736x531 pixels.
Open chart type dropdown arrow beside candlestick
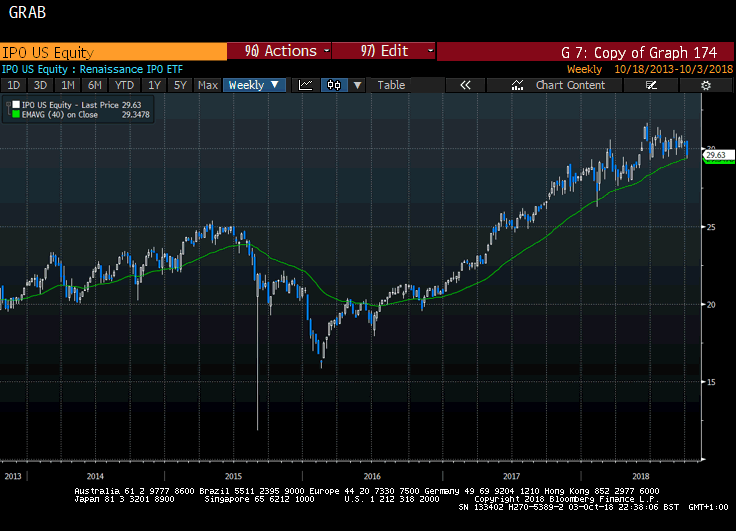tap(357, 85)
